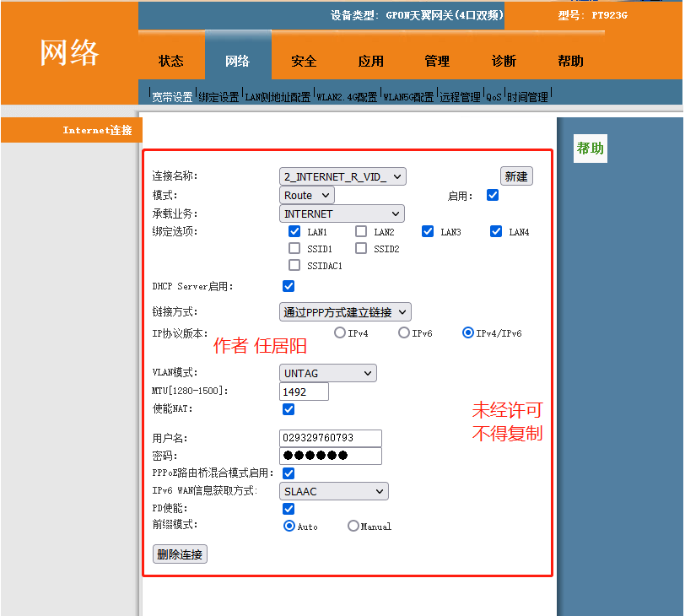This screenshot has height=616, width=685.
Task: Check the SSID1 binding checkbox
Action: pos(294,248)
